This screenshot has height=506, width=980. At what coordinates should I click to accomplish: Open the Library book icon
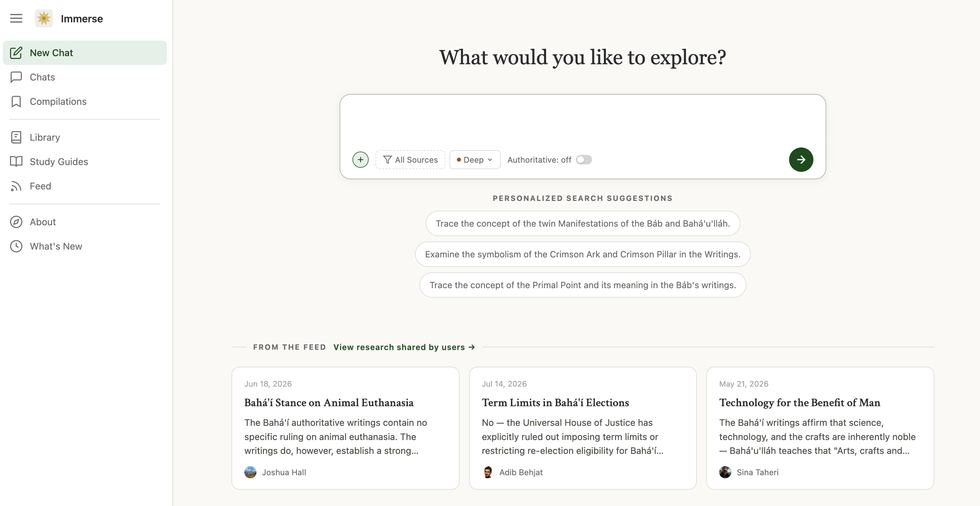[16, 137]
